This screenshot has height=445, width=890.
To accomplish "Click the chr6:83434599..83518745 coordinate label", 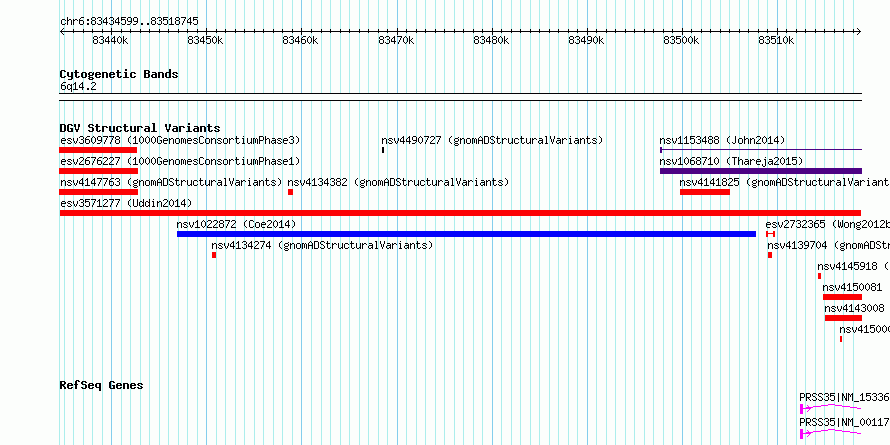I will [129, 22].
